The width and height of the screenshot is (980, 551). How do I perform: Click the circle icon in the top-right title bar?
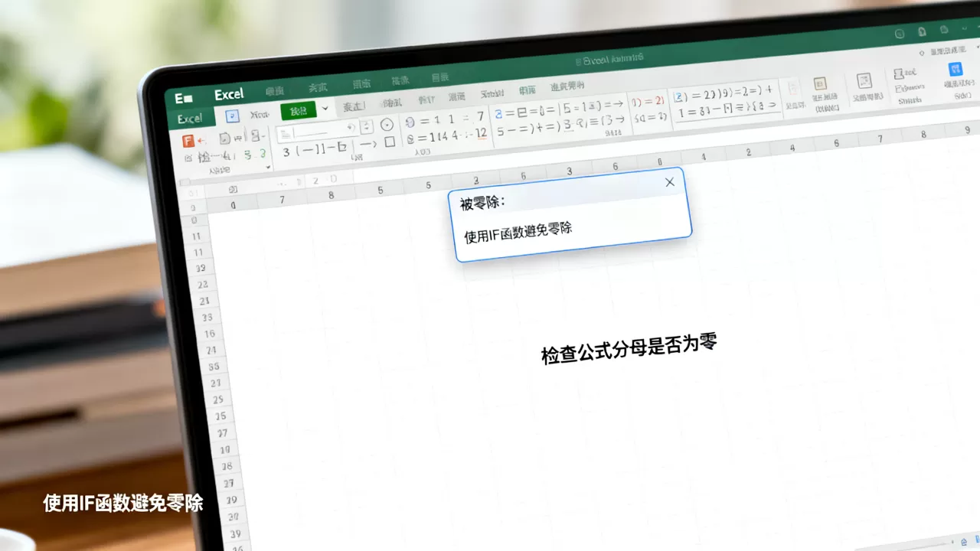click(x=900, y=34)
